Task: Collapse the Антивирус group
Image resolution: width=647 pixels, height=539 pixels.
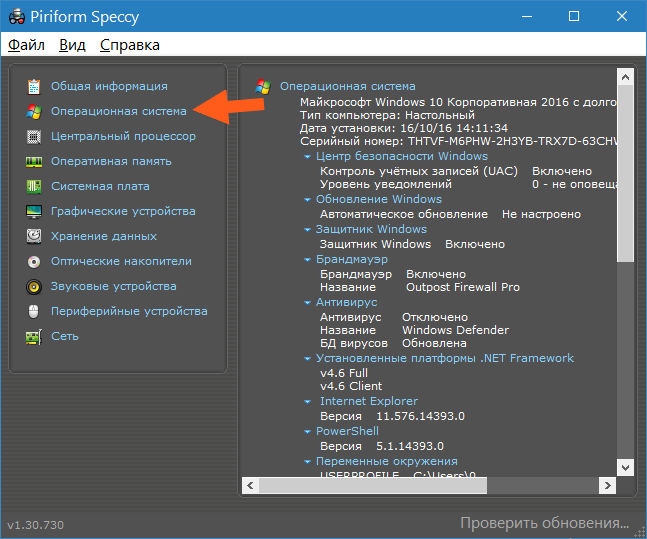Action: click(307, 303)
